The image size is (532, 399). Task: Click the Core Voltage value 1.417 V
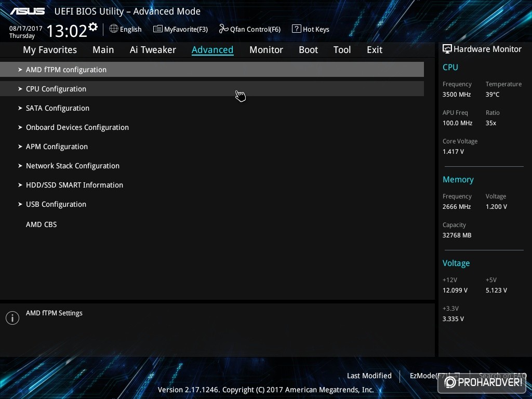(x=453, y=152)
